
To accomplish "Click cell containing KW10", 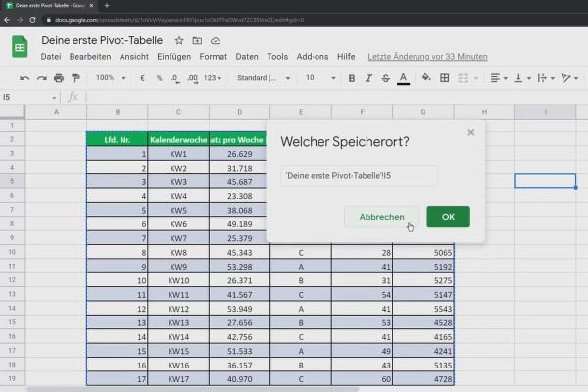I will (x=178, y=280).
